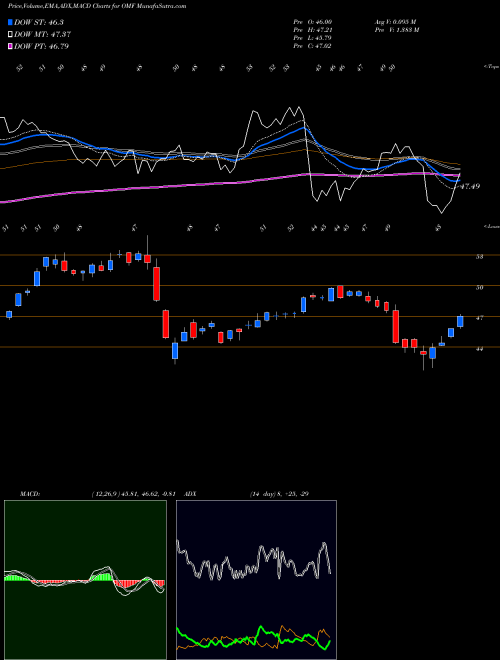Click the last blue candlestick near 47
500x660 pixels.
click(460, 321)
